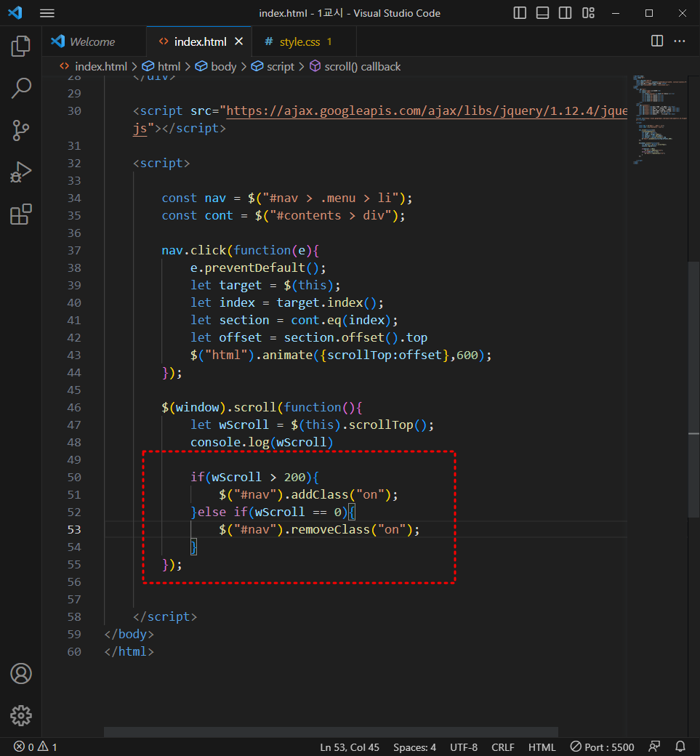700x756 pixels.
Task: Change the HTML language mode
Action: (542, 747)
